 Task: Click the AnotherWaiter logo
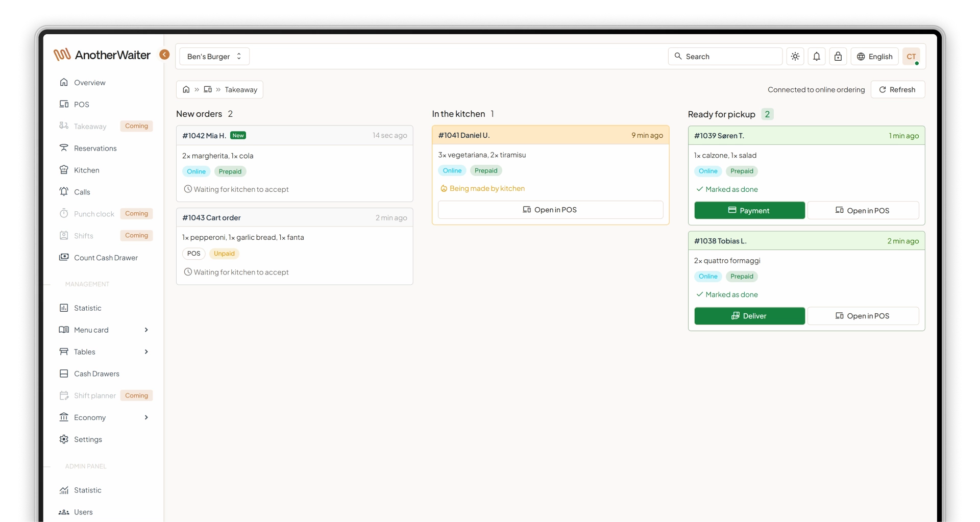click(102, 55)
